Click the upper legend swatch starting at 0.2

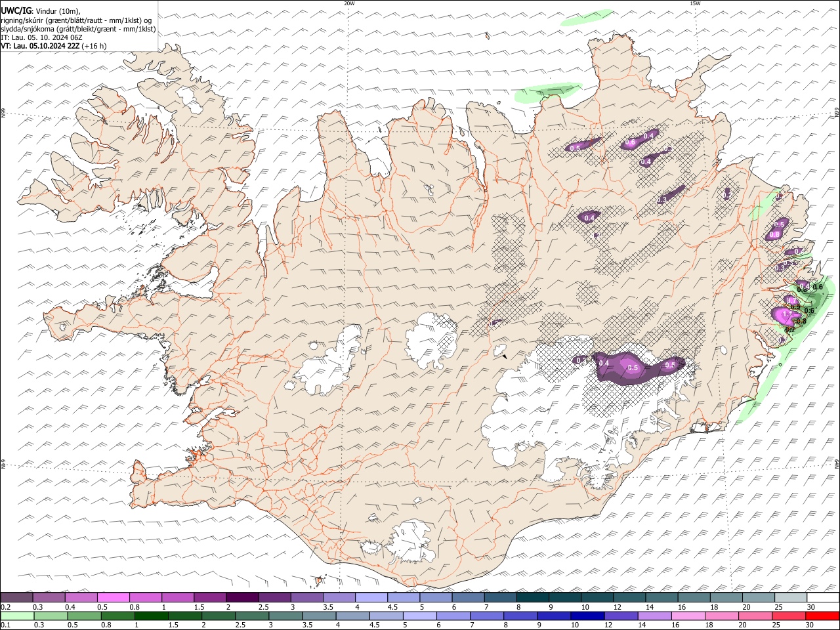point(17,598)
